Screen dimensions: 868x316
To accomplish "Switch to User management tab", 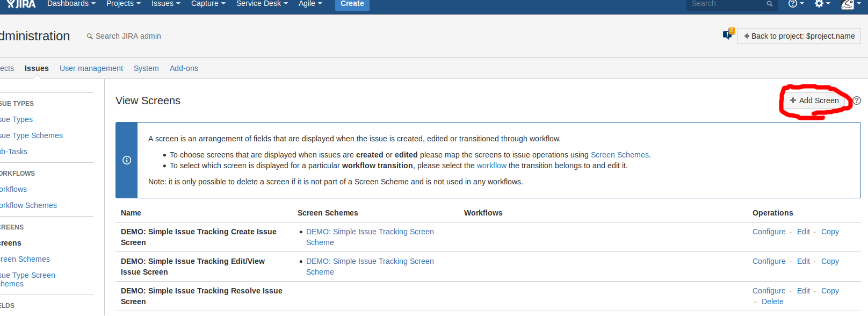I will tap(91, 68).
